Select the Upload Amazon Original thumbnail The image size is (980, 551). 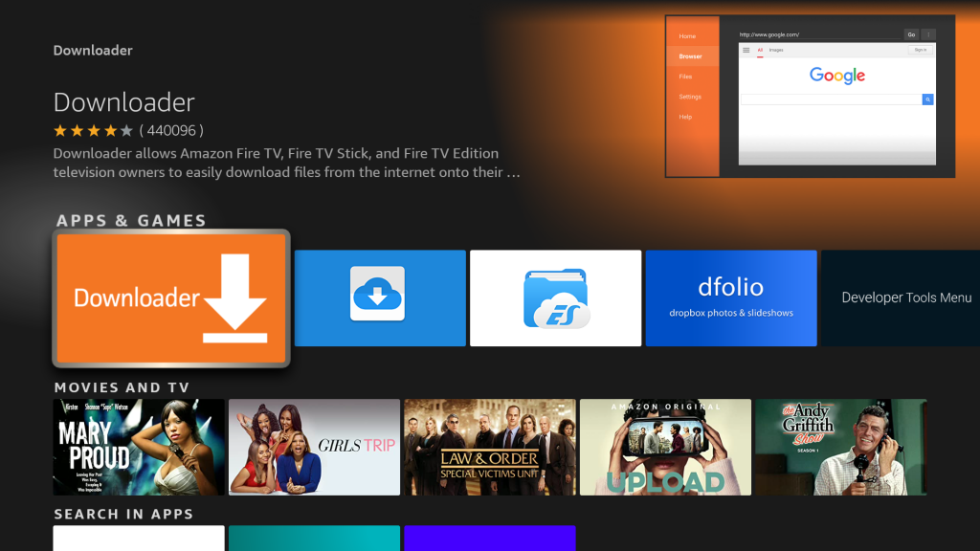666,448
